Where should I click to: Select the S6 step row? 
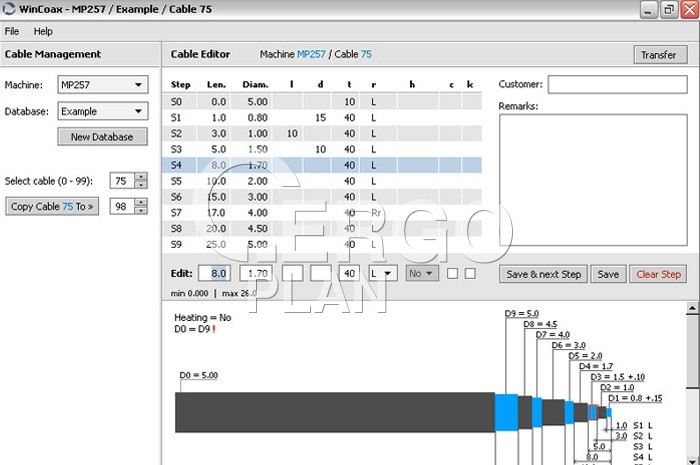tap(321, 197)
